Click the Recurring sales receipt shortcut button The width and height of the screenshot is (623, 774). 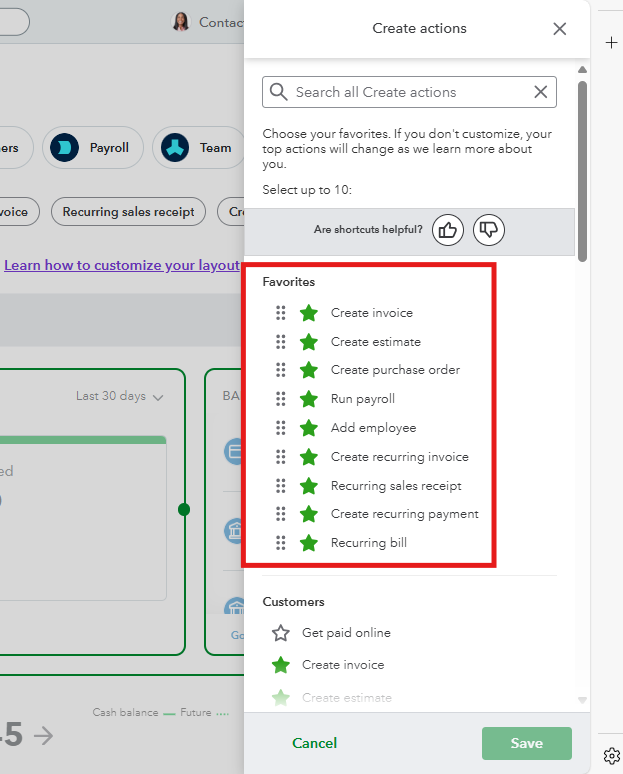128,212
